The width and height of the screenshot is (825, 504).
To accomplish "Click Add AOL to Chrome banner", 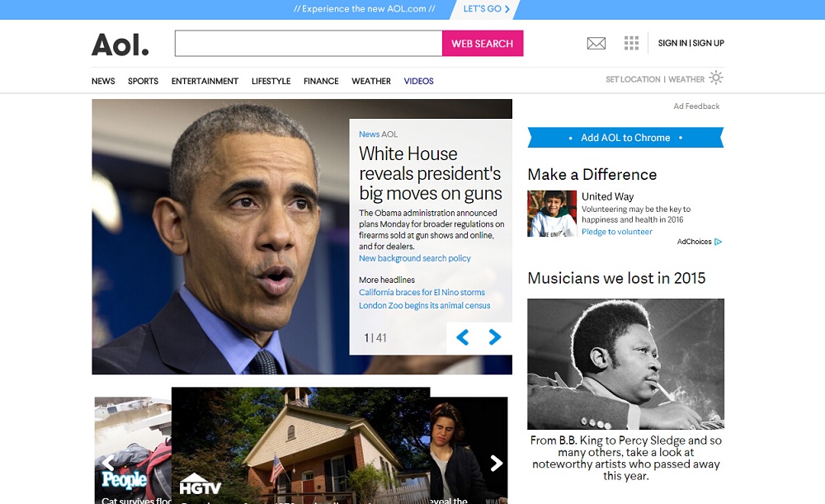I will tap(625, 138).
